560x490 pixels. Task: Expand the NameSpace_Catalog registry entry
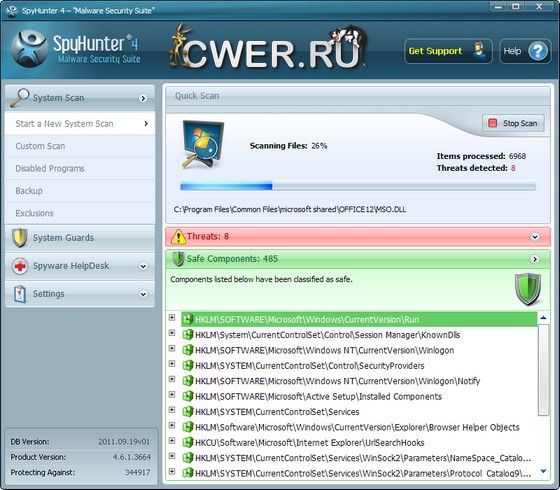pyautogui.click(x=172, y=456)
